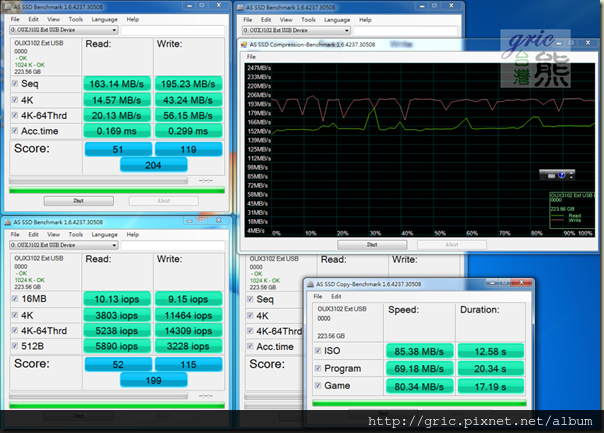Image resolution: width=604 pixels, height=433 pixels.
Task: Click the 512B read result 5890 iops
Action: click(x=117, y=346)
